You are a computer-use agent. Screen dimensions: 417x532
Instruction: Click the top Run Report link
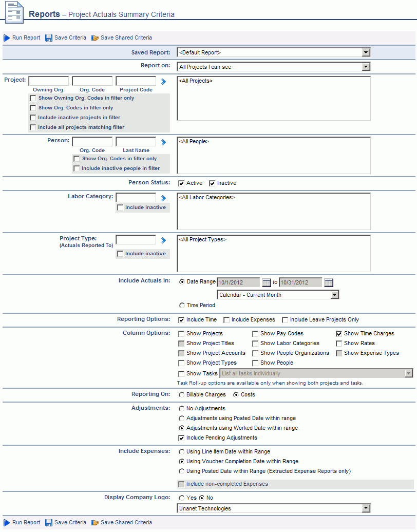click(x=26, y=38)
